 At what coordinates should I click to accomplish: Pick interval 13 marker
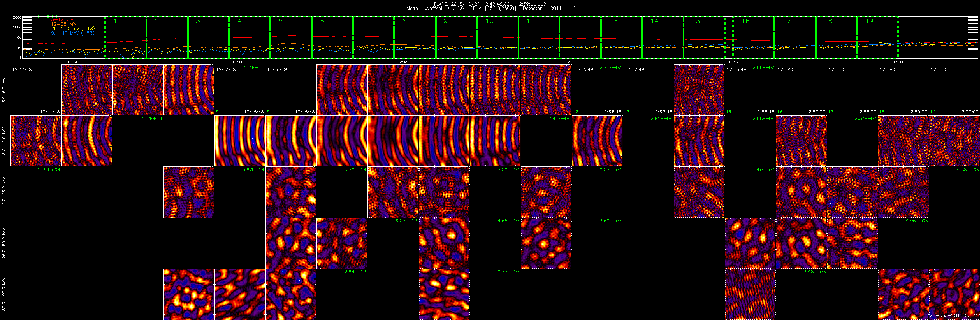tap(613, 21)
